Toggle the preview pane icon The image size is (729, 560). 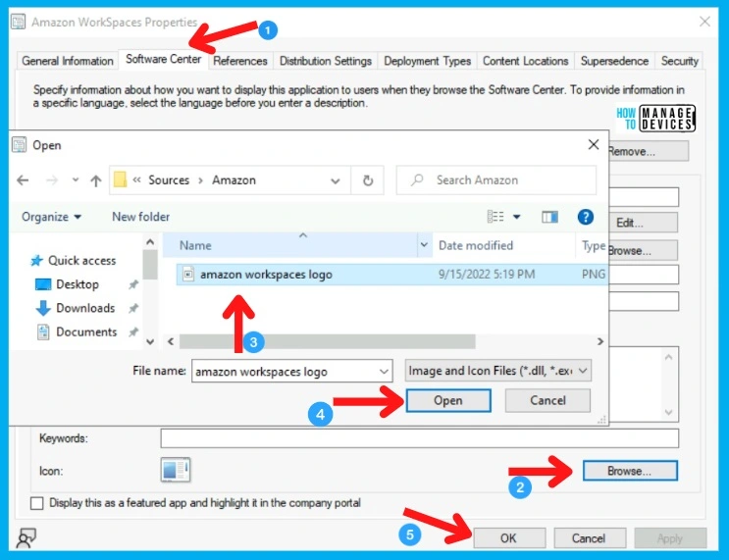[549, 217]
